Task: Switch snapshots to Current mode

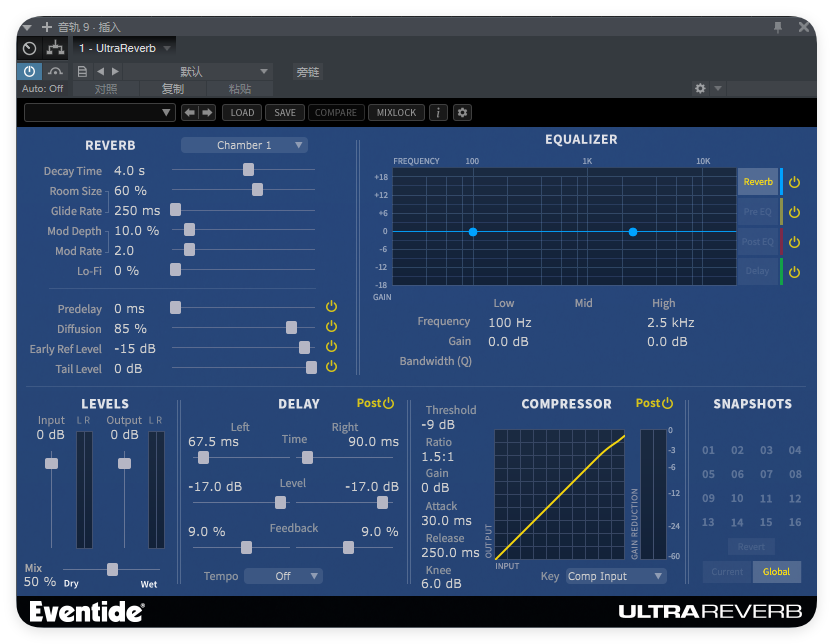Action: click(x=727, y=572)
